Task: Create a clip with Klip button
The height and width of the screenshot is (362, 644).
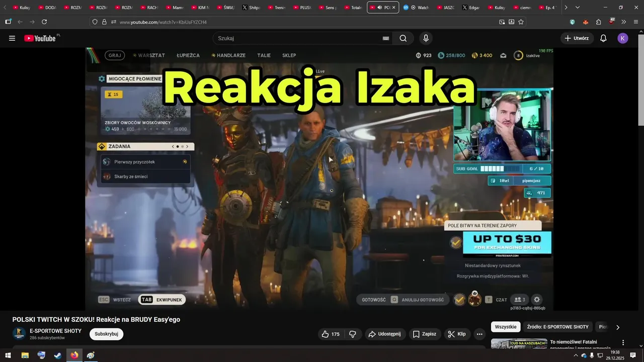Action: tap(457, 334)
